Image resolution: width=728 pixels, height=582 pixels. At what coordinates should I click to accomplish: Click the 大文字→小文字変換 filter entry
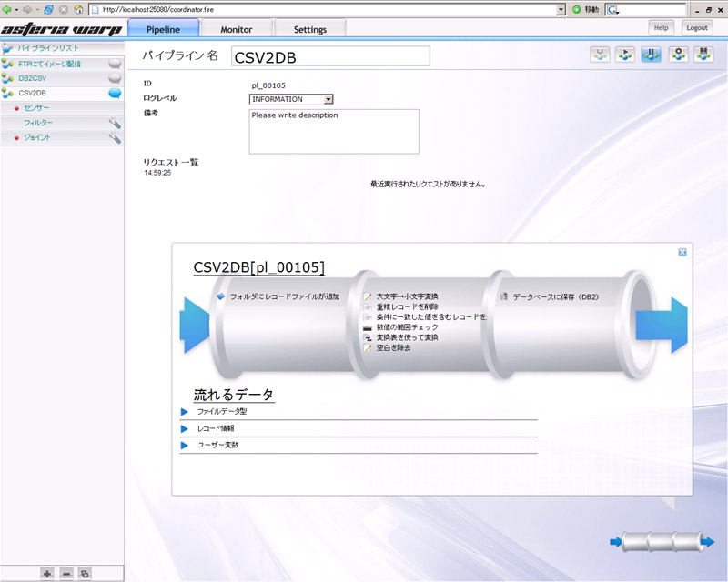coord(407,296)
